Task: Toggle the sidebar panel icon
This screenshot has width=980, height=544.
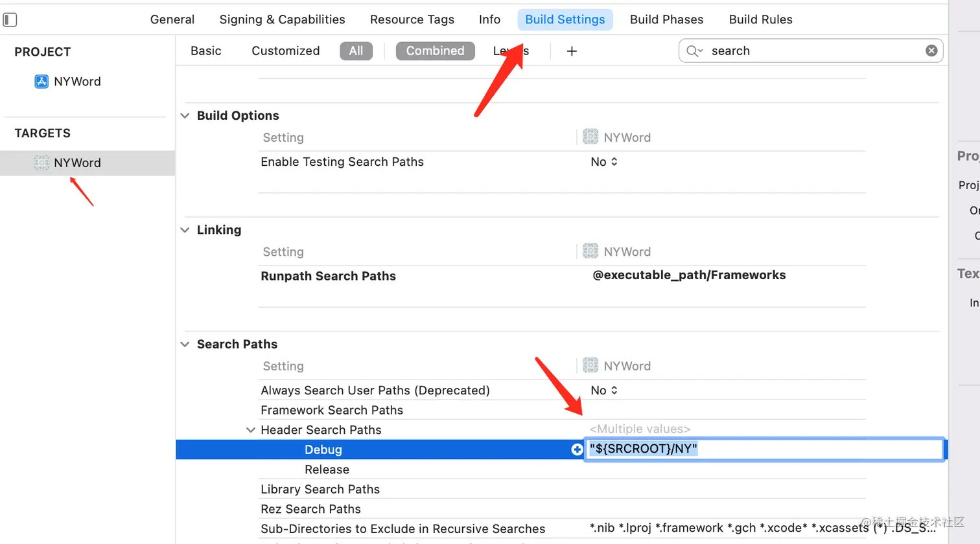Action: coord(10,19)
